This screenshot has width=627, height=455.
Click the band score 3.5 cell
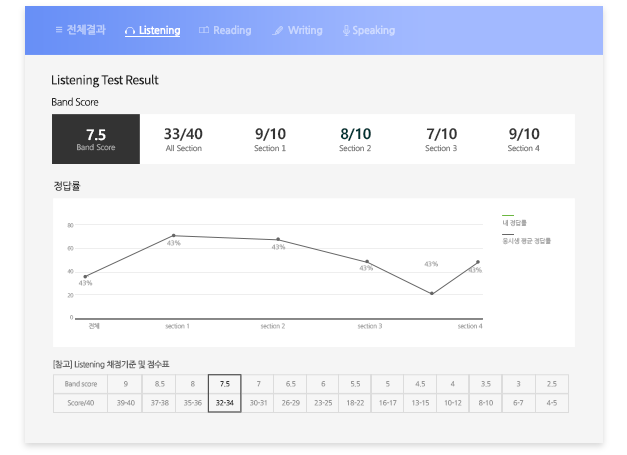(486, 384)
